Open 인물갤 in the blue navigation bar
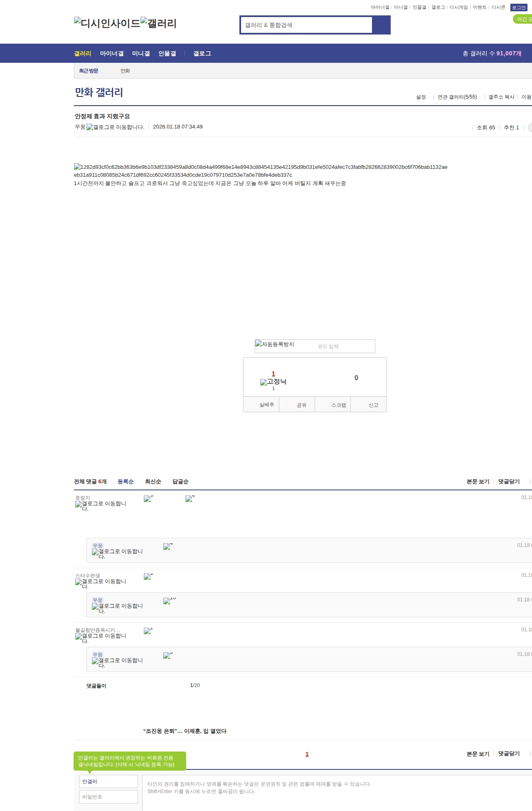532x811 pixels. click(x=167, y=53)
